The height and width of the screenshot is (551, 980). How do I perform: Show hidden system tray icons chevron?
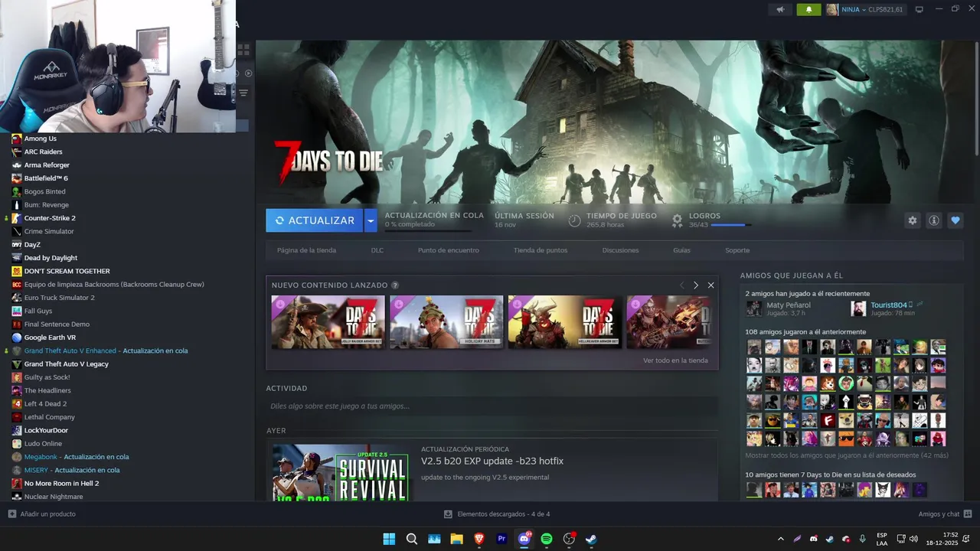point(781,539)
